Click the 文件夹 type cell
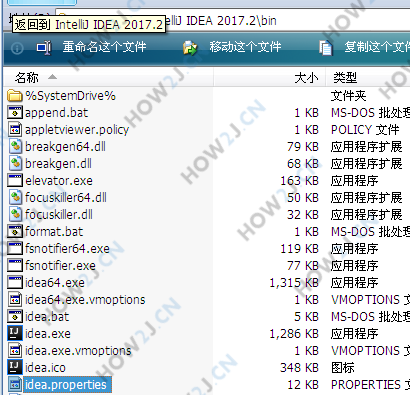This screenshot has width=410, height=395. [x=348, y=96]
